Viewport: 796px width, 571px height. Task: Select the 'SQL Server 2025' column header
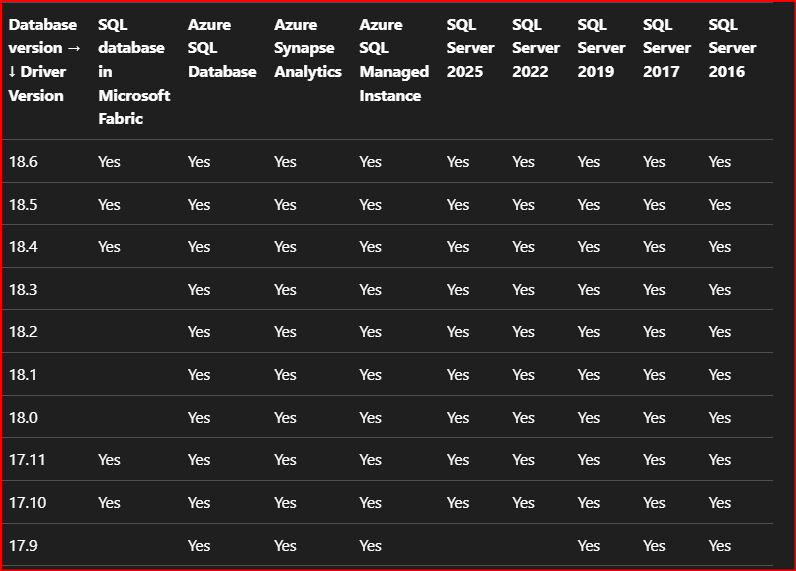tap(470, 48)
